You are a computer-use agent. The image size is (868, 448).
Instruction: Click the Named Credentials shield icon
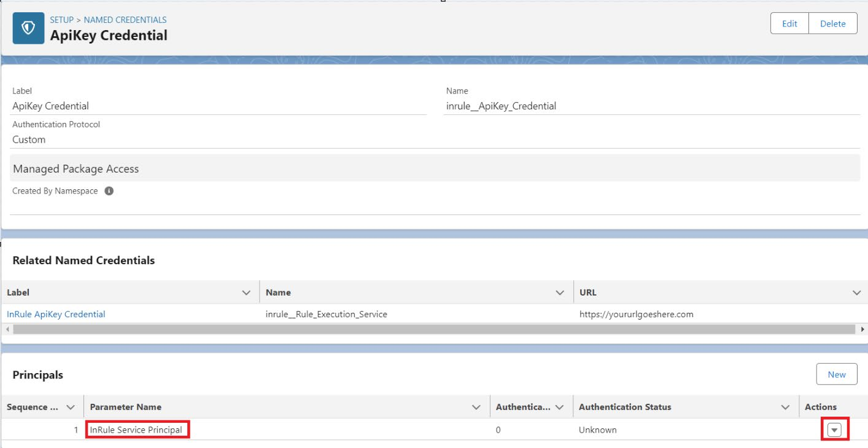(x=28, y=28)
